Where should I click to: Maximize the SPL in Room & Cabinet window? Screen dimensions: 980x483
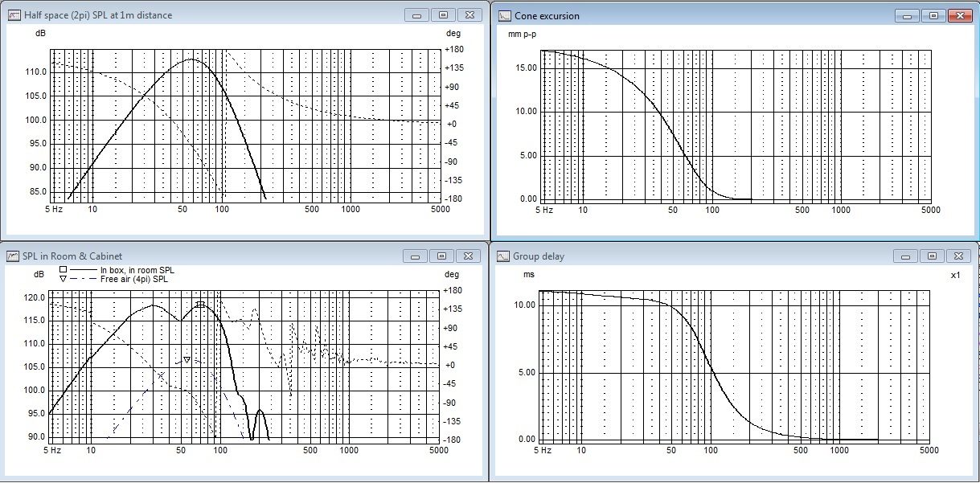(x=443, y=256)
